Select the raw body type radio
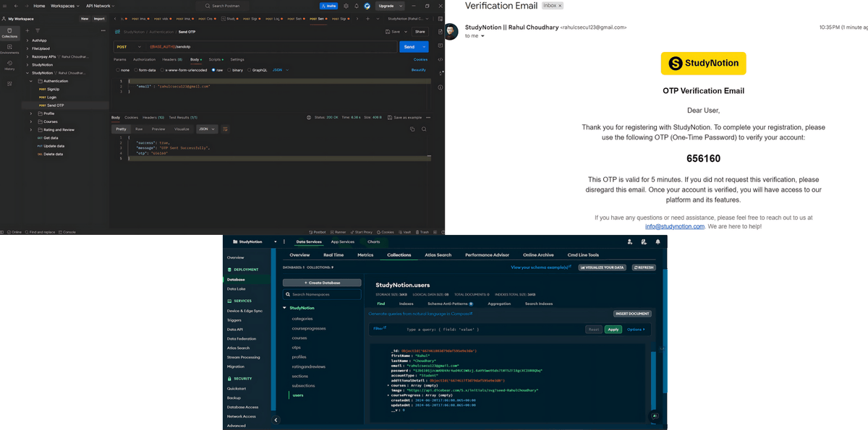 point(213,70)
